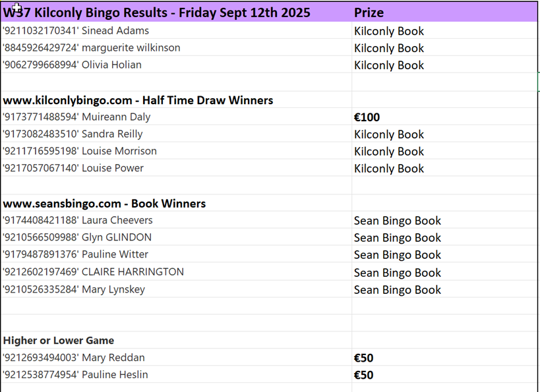Select Louise Morrison's Kilconly Book prize cell

[x=444, y=151]
